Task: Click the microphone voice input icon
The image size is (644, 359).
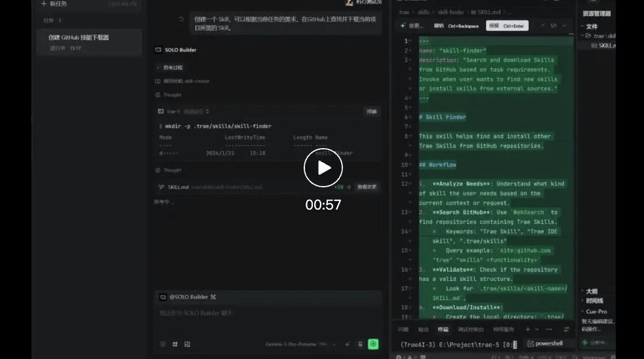Action: click(x=360, y=344)
